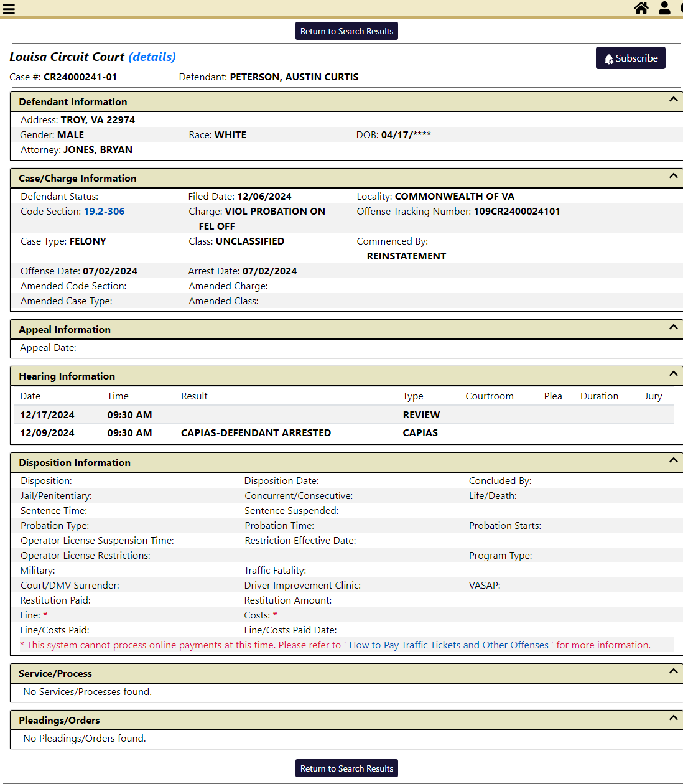The width and height of the screenshot is (683, 784).
Task: Select the offense date 07/02/2024 value
Action: click(x=110, y=271)
